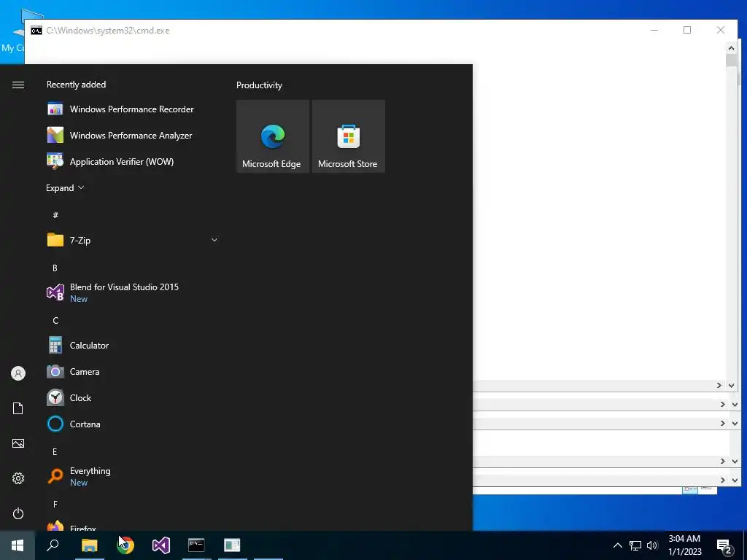Click the Recently added heading
This screenshot has width=747, height=560.
coord(76,85)
